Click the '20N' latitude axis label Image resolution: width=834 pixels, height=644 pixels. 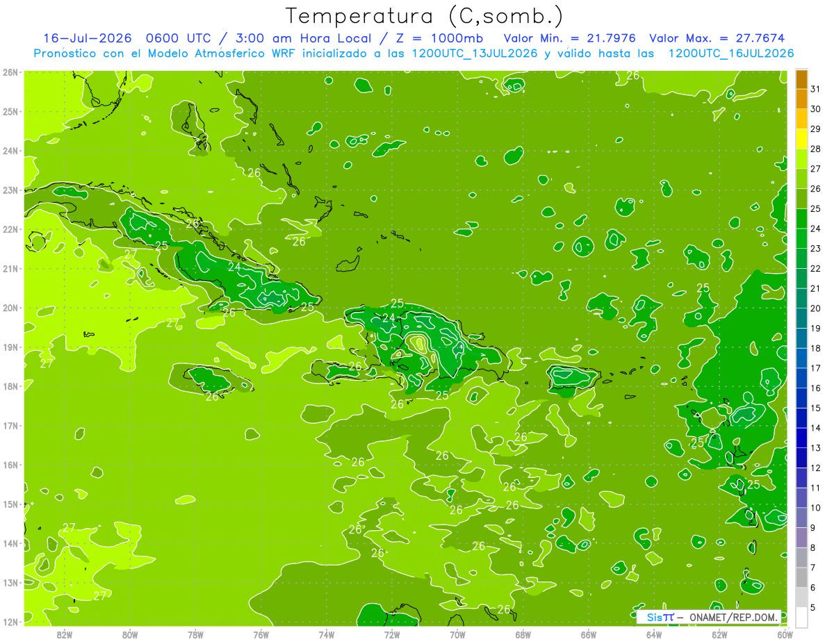click(x=10, y=308)
